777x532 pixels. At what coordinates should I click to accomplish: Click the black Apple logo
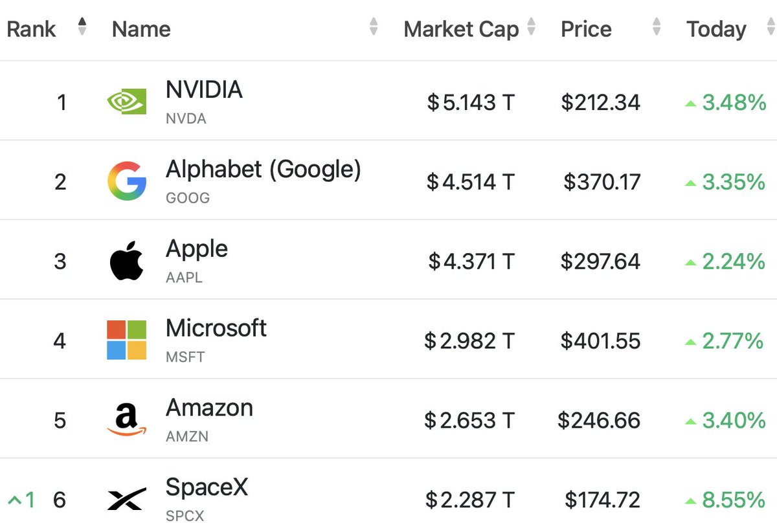(126, 261)
